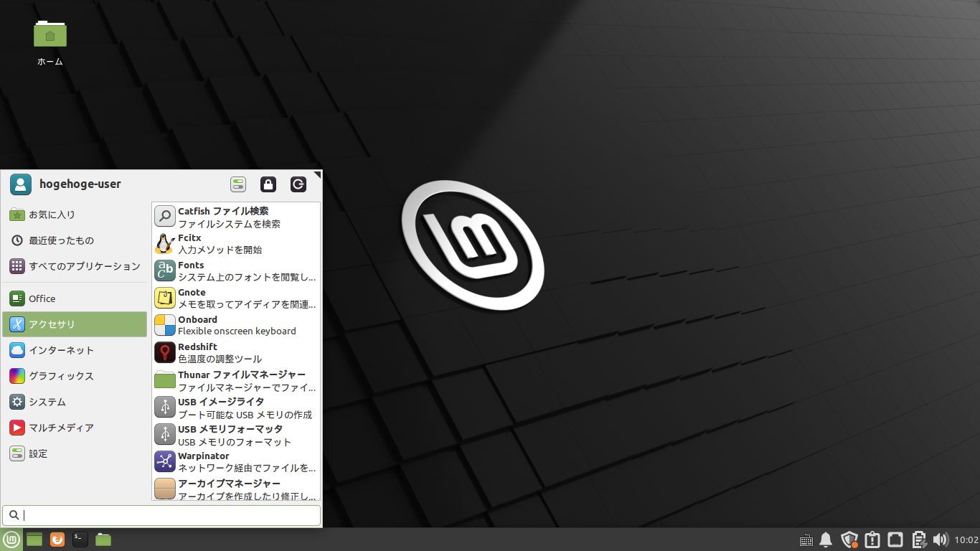The image size is (980, 551).
Task: Show すべてのアプリケーション
Action: [75, 266]
